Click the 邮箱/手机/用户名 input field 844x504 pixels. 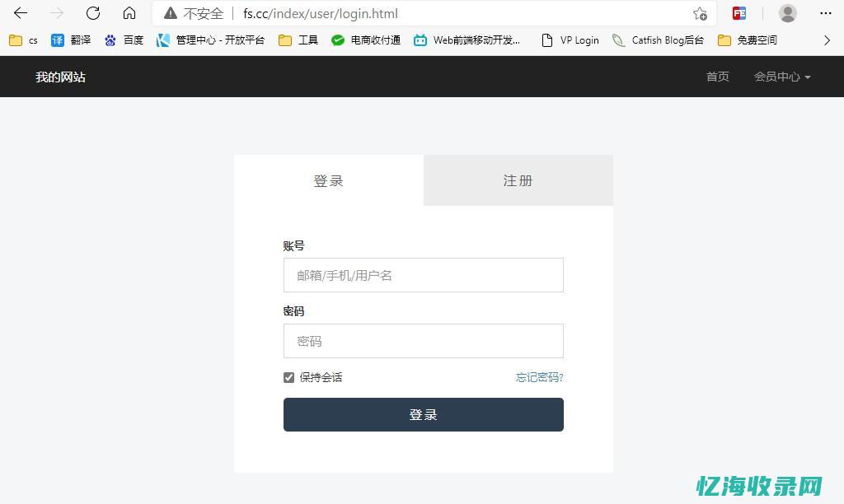click(x=423, y=275)
